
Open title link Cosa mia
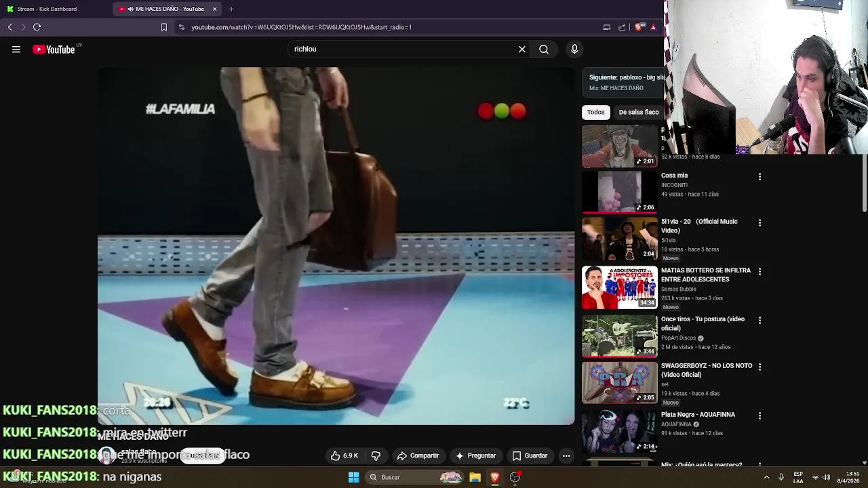click(675, 176)
